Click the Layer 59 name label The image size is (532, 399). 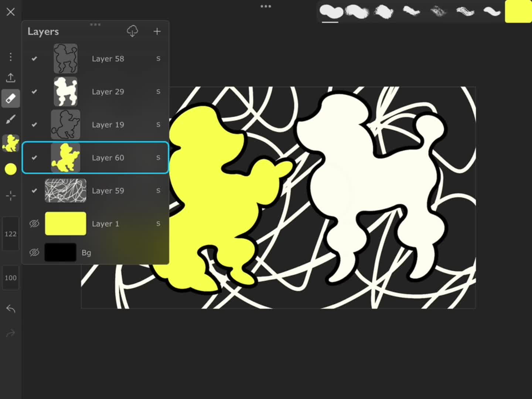108,191
